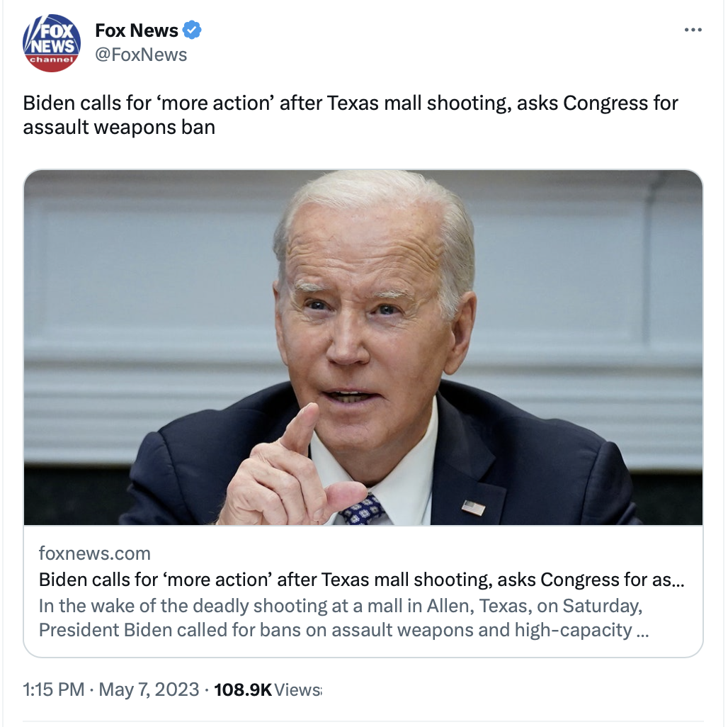Click the 'assault weapons ban' line of the tweet
This screenshot has height=727, width=728.
119,128
